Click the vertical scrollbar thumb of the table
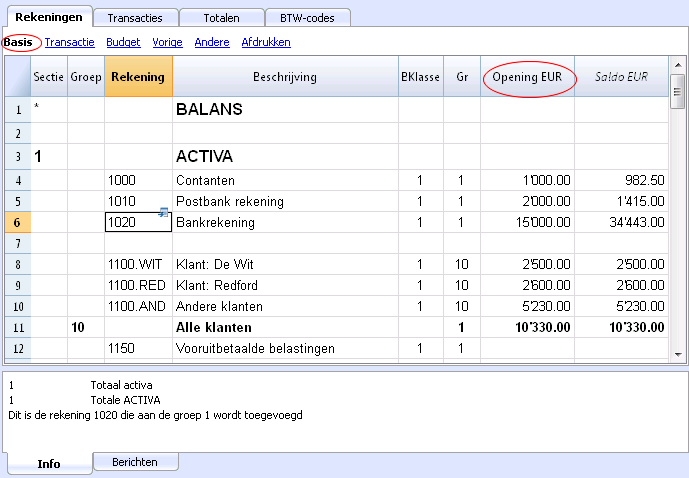This screenshot has width=689, height=478. click(x=678, y=91)
